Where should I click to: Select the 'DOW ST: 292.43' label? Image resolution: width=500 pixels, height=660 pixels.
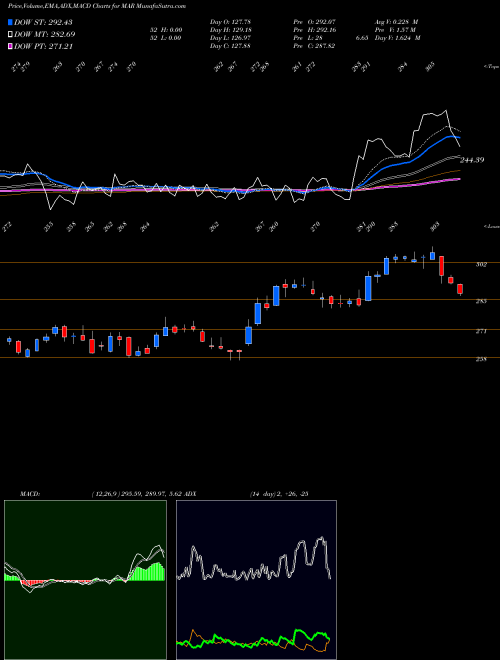pyautogui.click(x=43, y=22)
